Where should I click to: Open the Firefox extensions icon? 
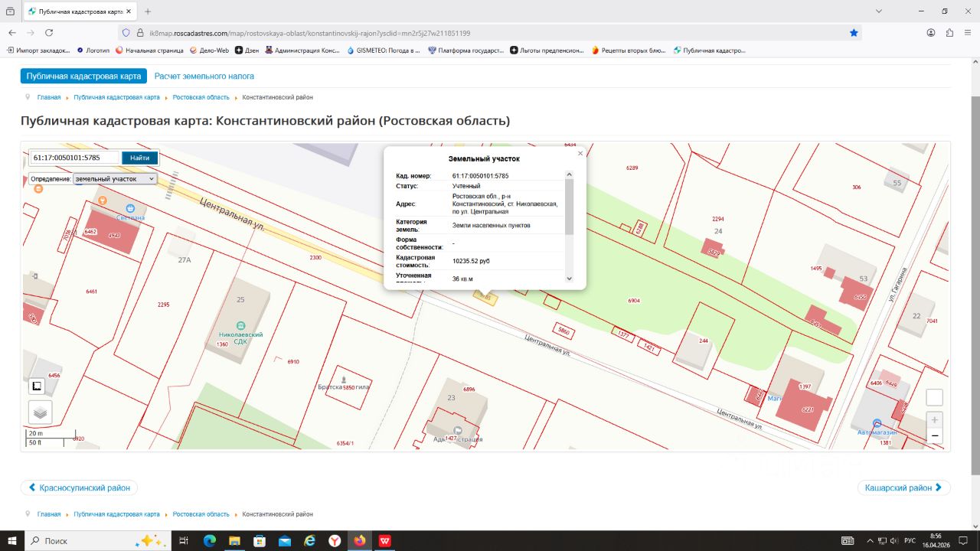(x=949, y=33)
